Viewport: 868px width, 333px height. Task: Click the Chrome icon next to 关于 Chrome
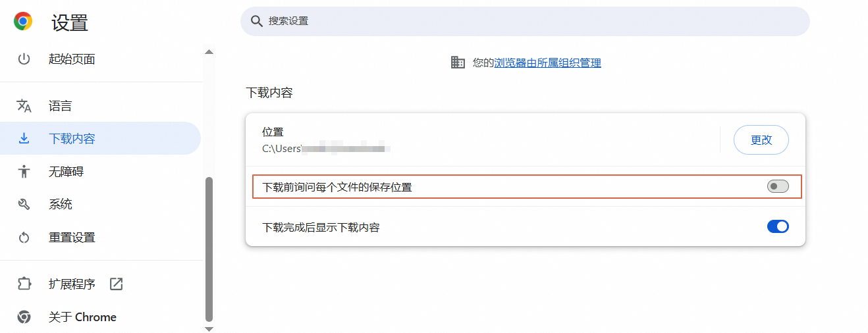pyautogui.click(x=24, y=317)
